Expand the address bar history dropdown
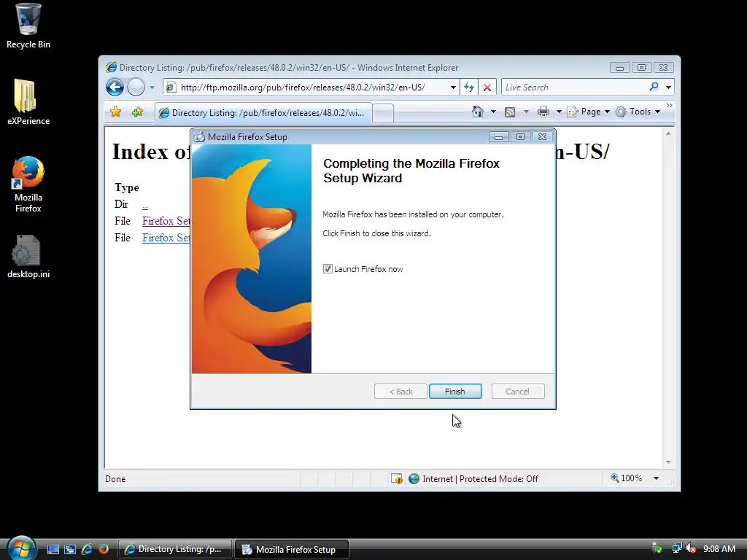747x560 pixels. click(x=453, y=87)
